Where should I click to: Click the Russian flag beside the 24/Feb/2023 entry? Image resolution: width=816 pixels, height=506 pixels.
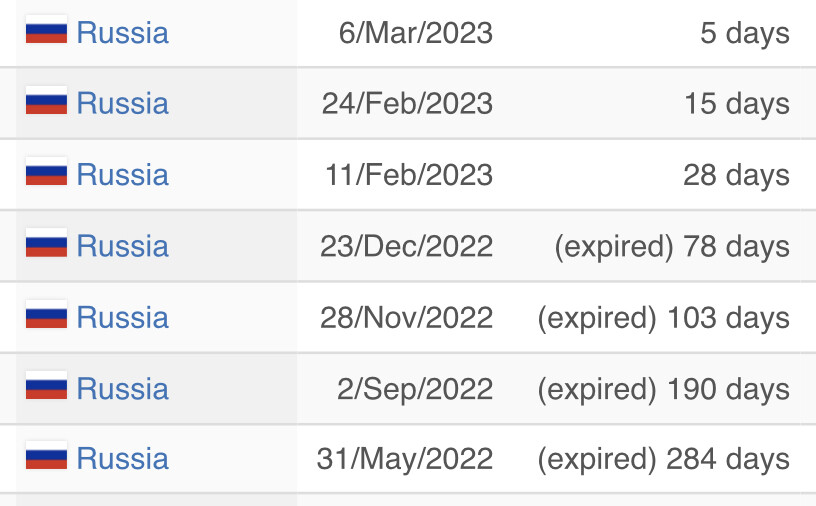pyautogui.click(x=46, y=103)
